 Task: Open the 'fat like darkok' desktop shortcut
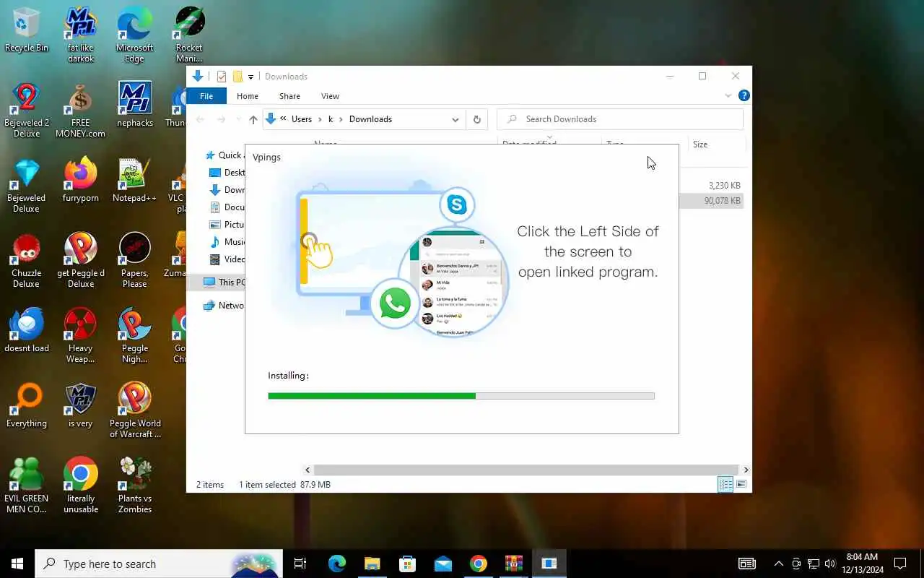(81, 35)
